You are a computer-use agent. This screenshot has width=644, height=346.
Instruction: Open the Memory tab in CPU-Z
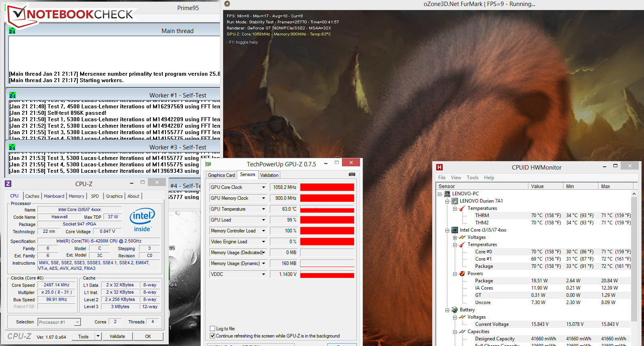pyautogui.click(x=77, y=196)
